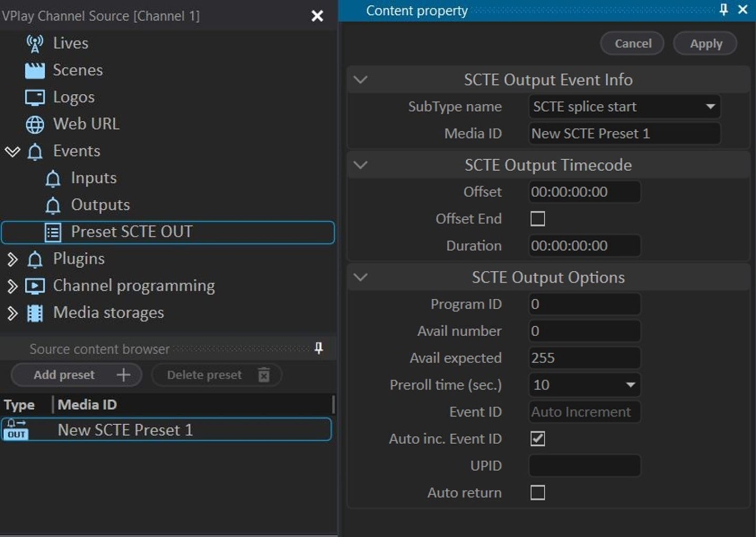Viewport: 756px width, 537px height.
Task: Expand the Media storages tree node
Action: pos(12,313)
